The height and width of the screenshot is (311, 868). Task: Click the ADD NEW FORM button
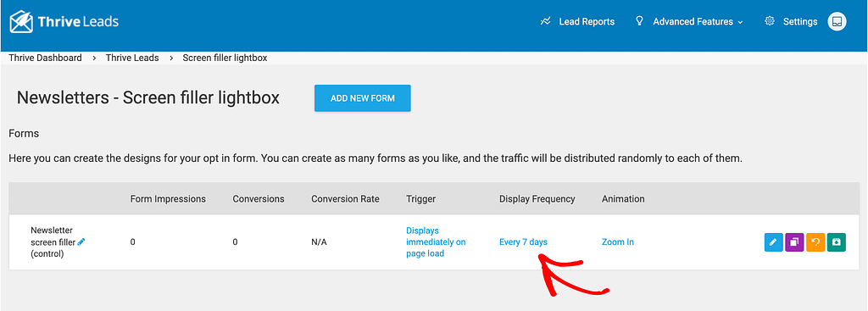coord(363,98)
